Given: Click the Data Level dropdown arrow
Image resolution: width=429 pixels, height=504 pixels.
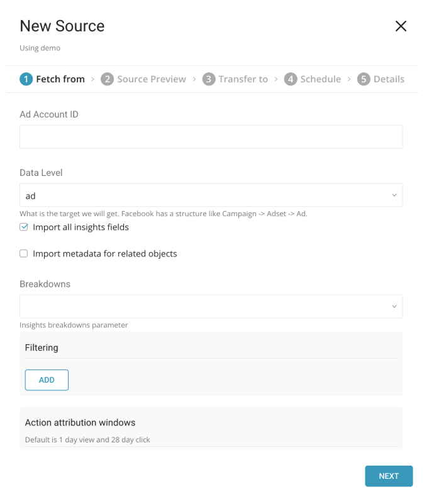Looking at the screenshot, I should [x=394, y=195].
